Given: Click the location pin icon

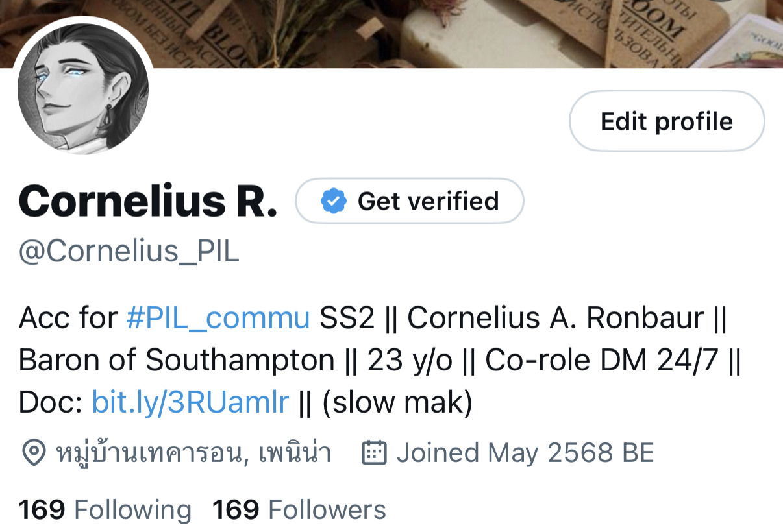Looking at the screenshot, I should [33, 453].
